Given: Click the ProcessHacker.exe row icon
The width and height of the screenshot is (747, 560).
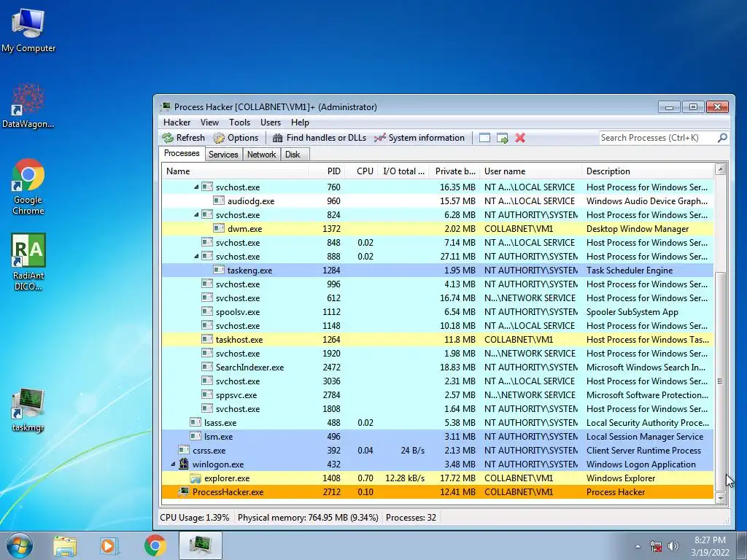Looking at the screenshot, I should tap(183, 492).
